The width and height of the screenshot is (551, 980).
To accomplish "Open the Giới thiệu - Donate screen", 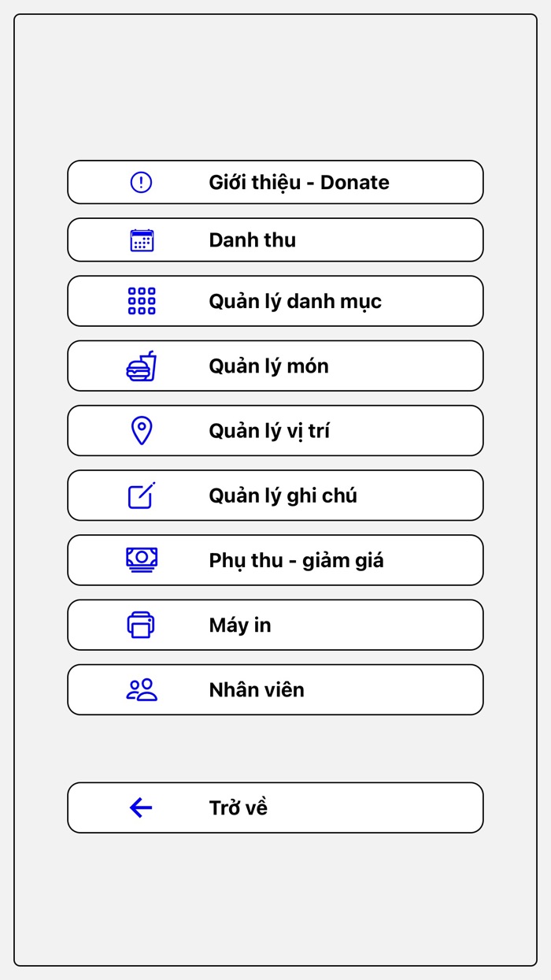I will (275, 182).
